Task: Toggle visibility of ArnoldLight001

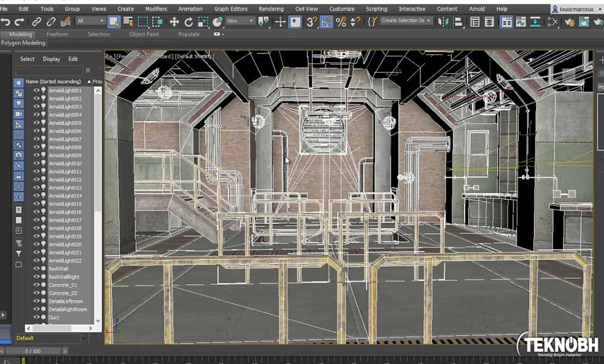Action: coord(36,91)
